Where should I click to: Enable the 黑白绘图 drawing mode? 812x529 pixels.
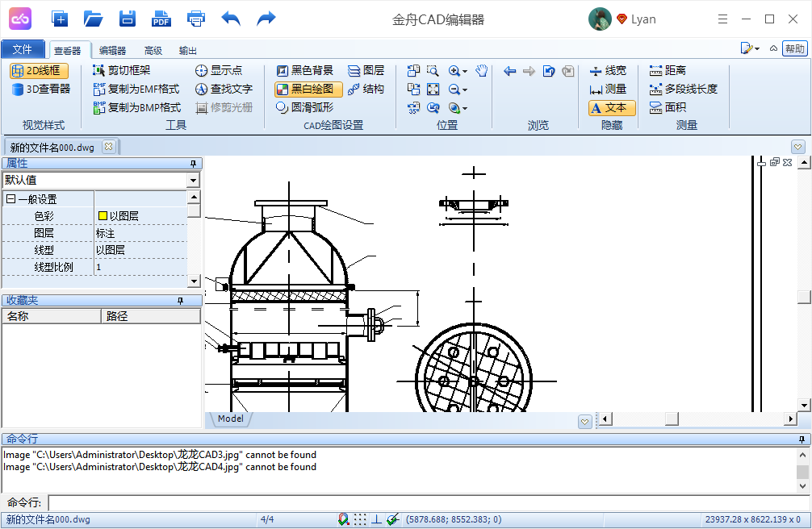307,90
